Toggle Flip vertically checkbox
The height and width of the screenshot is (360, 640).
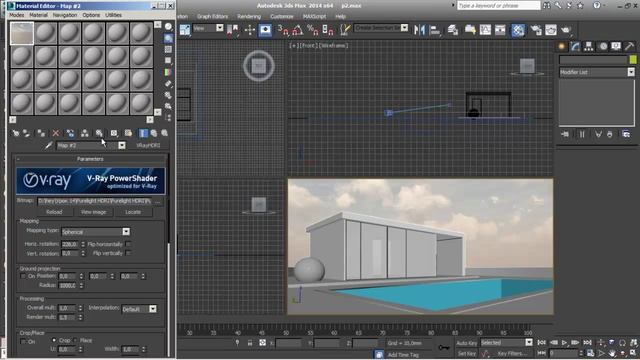click(x=128, y=253)
